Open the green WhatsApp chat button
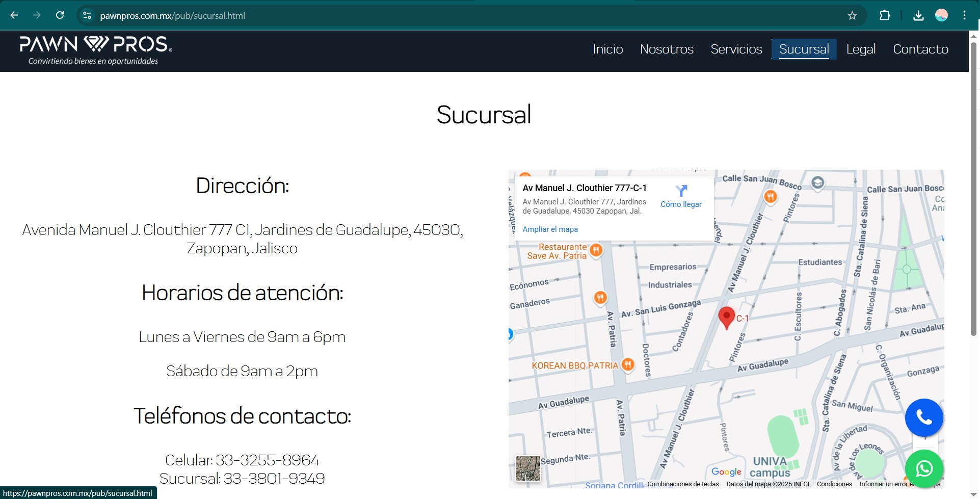Viewport: 980px width, 499px height. (x=924, y=468)
